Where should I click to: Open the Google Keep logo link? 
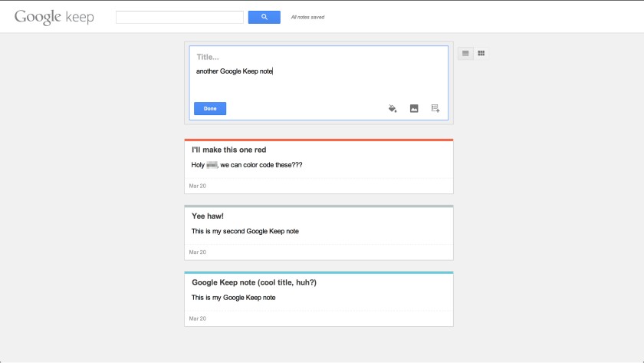pyautogui.click(x=54, y=17)
